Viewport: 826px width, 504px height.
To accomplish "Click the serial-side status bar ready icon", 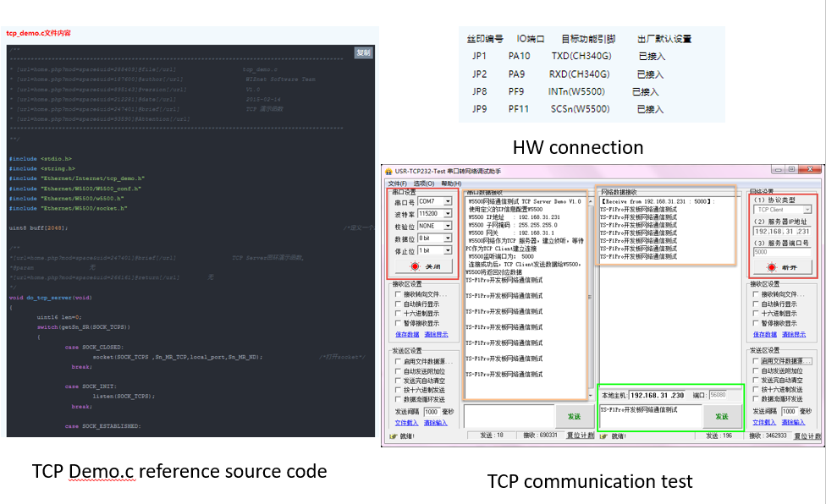I will pos(393,436).
